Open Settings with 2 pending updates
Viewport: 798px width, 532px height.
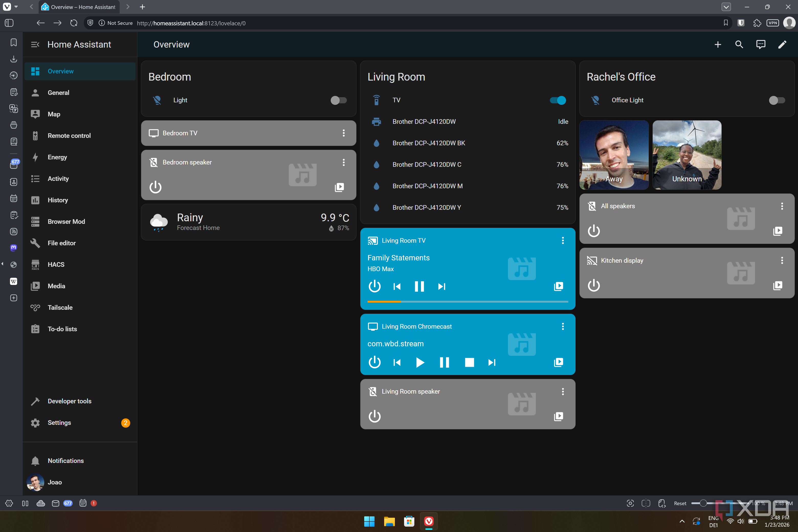pos(80,423)
